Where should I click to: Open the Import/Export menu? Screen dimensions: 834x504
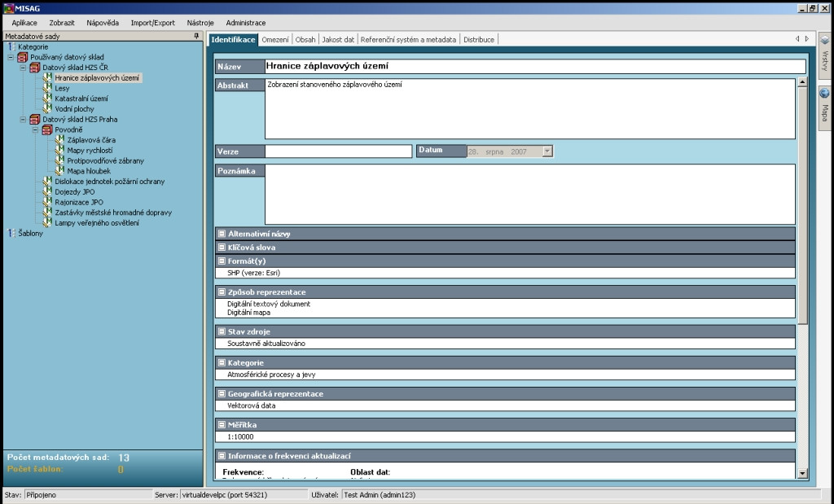[x=152, y=23]
